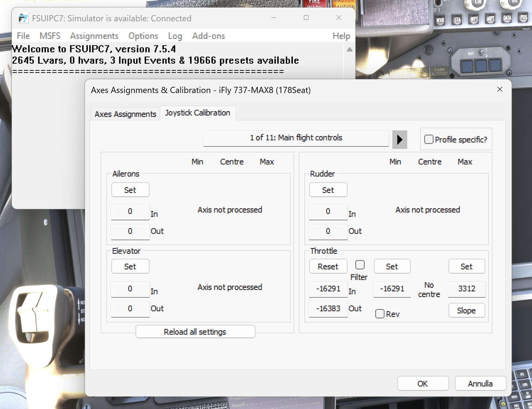The image size is (532, 409).
Task: Check the Throttle Rev reverse checkbox
Action: pyautogui.click(x=380, y=314)
